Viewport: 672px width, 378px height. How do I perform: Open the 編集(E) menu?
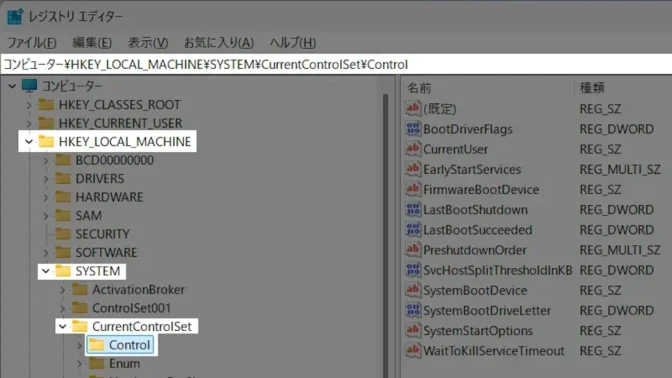click(92, 42)
